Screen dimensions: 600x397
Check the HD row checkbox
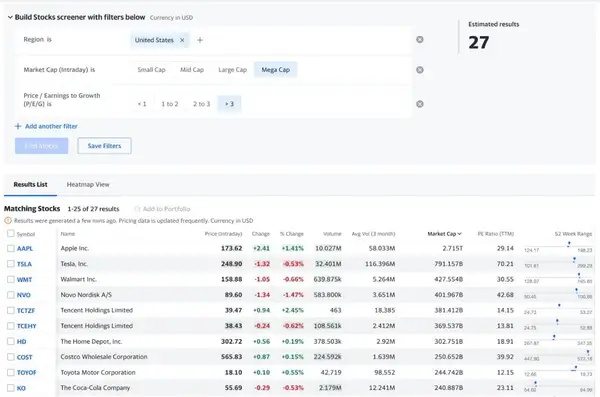(x=11, y=341)
